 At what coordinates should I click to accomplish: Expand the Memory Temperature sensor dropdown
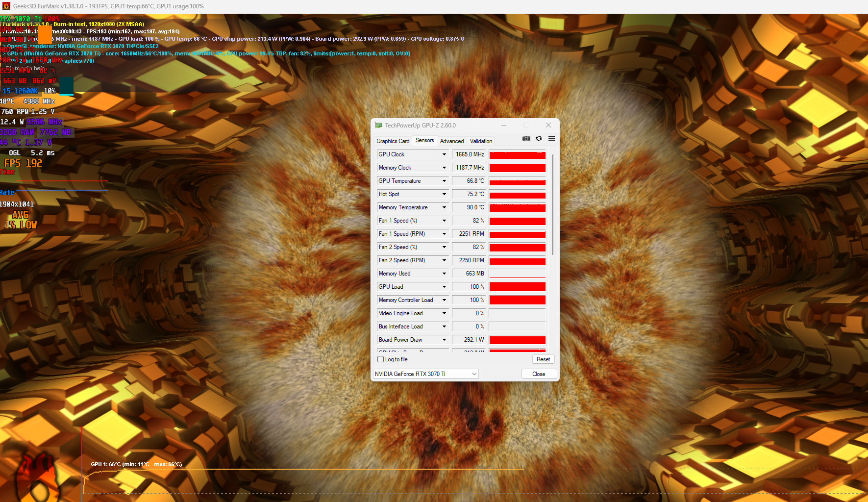coord(444,207)
